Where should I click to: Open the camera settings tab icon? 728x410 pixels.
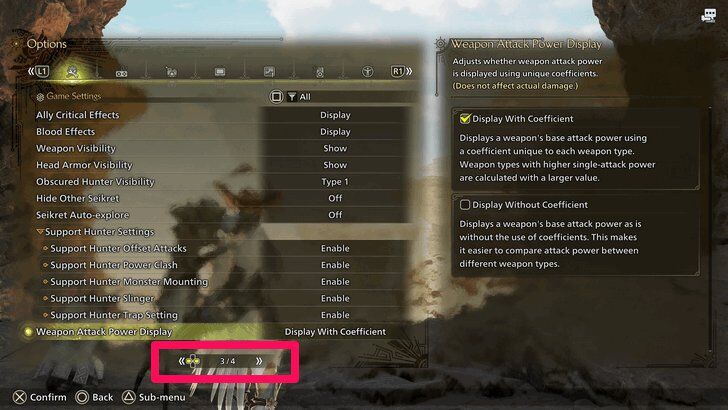(171, 72)
